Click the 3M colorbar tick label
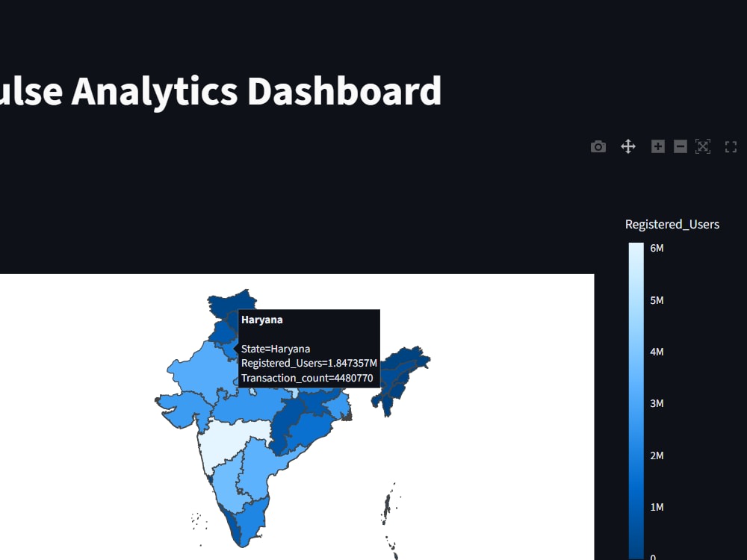This screenshot has width=747, height=560. pos(657,403)
